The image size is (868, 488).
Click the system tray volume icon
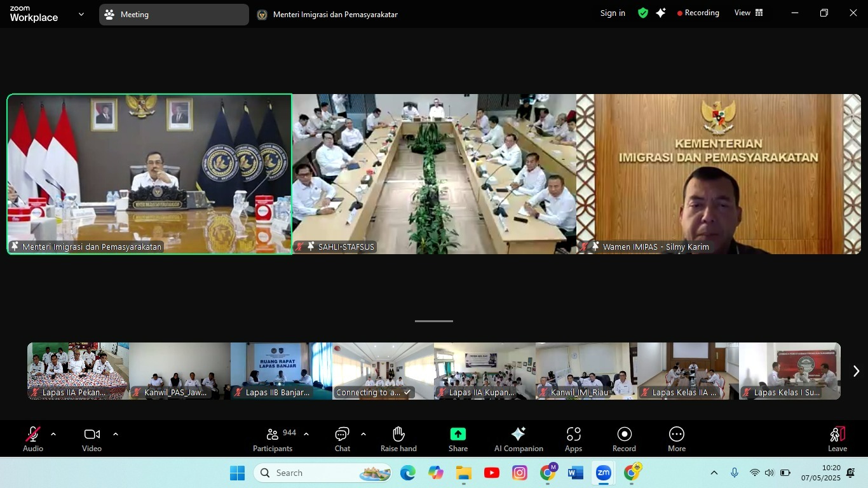tap(770, 473)
